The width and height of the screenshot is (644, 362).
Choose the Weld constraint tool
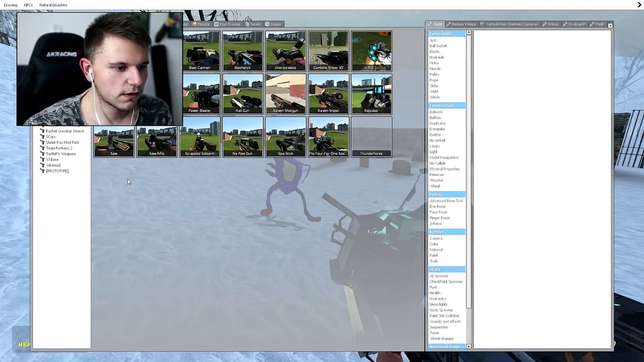coord(434,92)
